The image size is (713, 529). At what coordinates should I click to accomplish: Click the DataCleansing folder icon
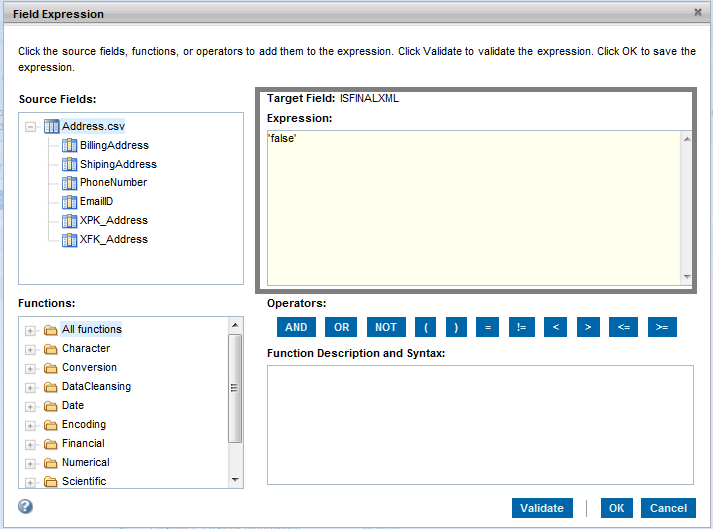(x=50, y=387)
